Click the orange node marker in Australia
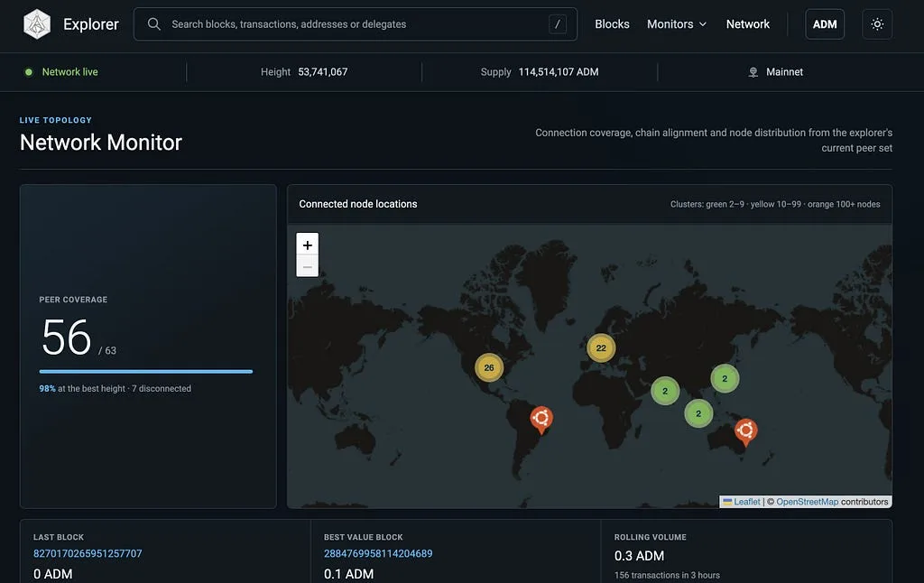Image resolution: width=924 pixels, height=583 pixels. pos(745,432)
